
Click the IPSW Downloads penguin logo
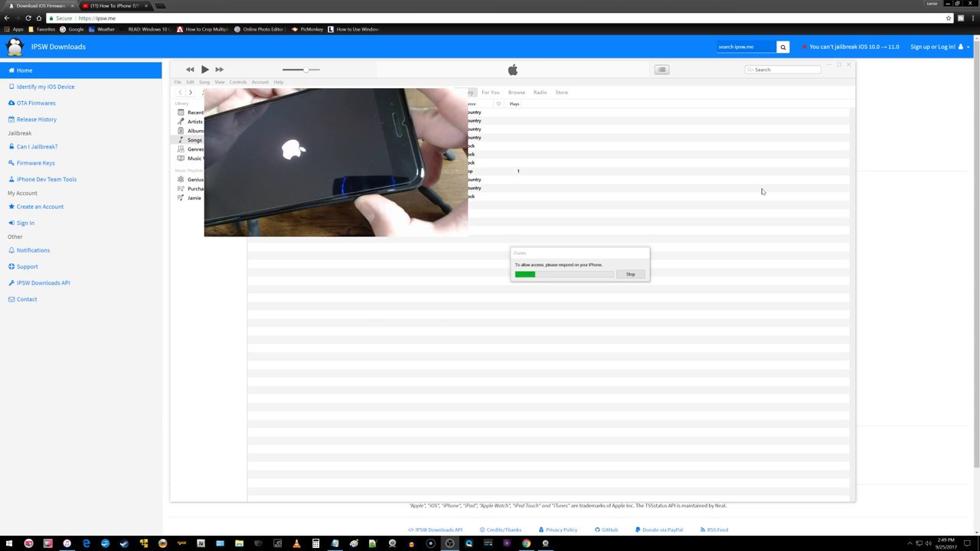(15, 47)
